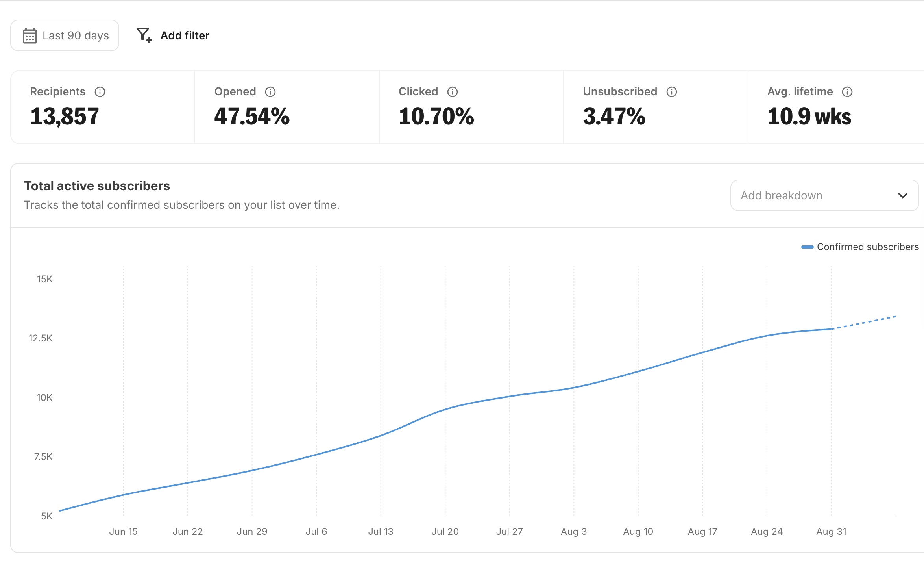Open the info icon next to Avg. lifetime
The width and height of the screenshot is (924, 564).
(x=847, y=92)
